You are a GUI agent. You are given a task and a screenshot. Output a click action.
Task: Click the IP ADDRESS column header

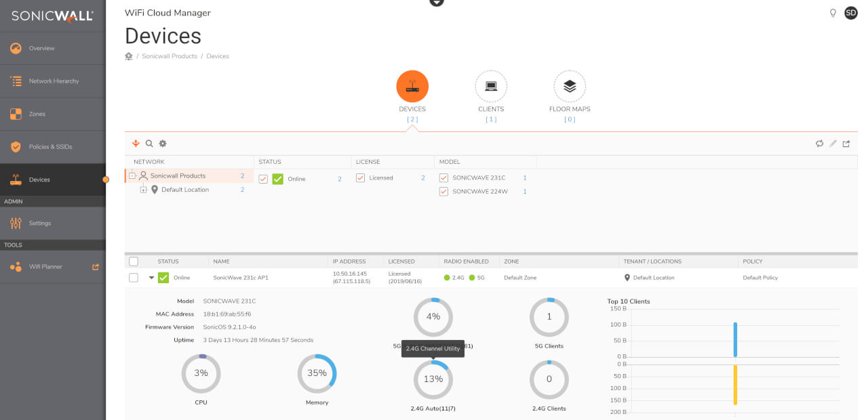click(x=349, y=261)
